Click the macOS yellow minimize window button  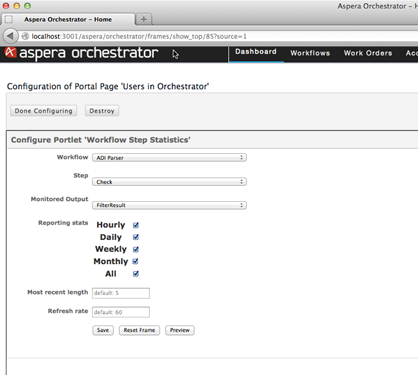[17, 6]
